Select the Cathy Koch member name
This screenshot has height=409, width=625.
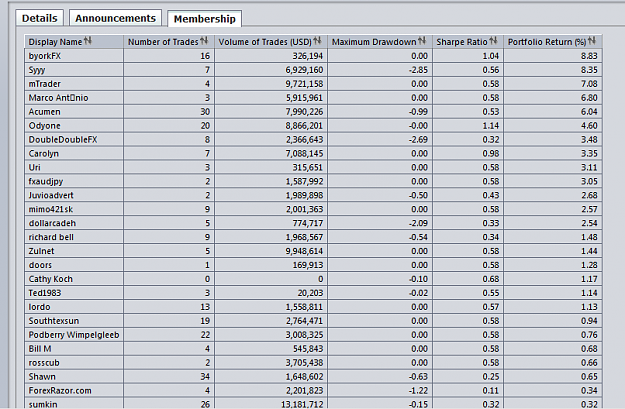tap(51, 279)
